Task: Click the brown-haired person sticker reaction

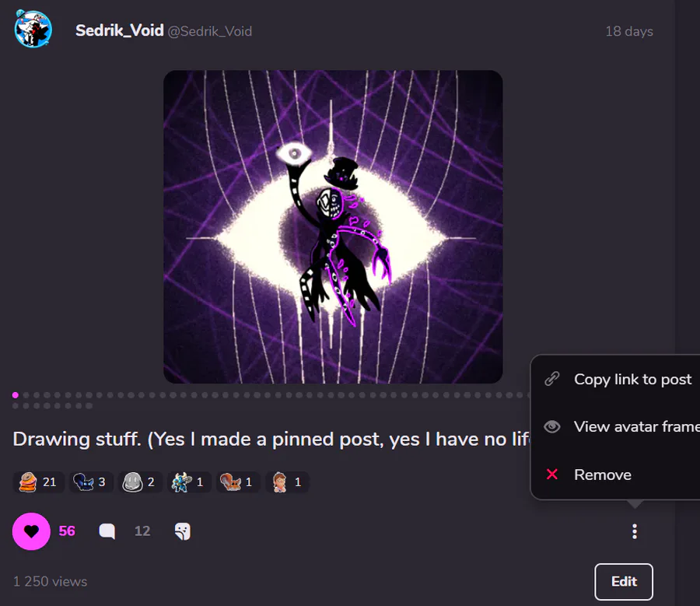Action: click(x=287, y=482)
